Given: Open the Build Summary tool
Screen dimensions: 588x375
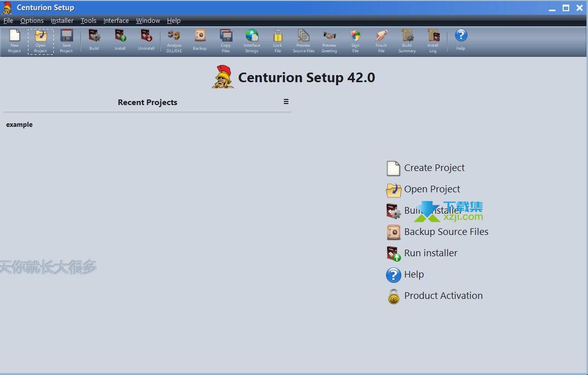Looking at the screenshot, I should [407, 41].
